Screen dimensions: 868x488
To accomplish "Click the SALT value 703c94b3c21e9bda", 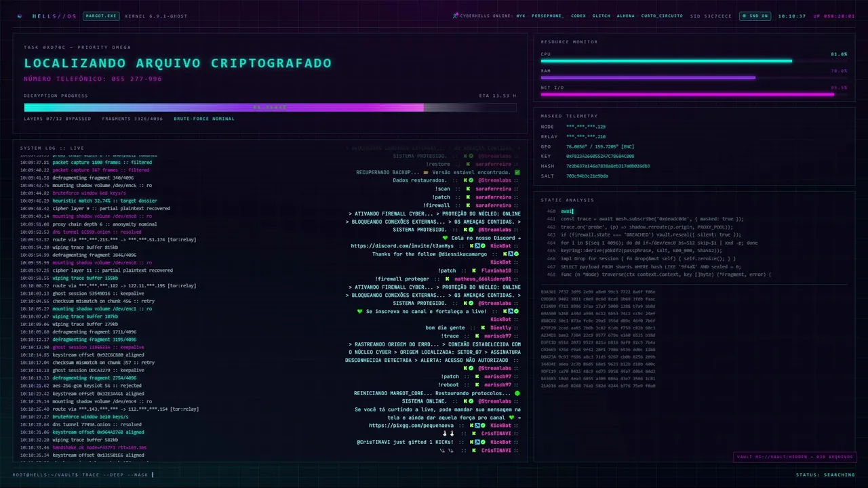I will pos(587,176).
